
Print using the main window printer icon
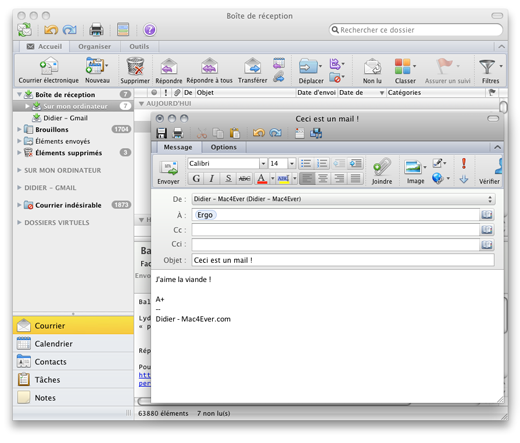(96, 30)
